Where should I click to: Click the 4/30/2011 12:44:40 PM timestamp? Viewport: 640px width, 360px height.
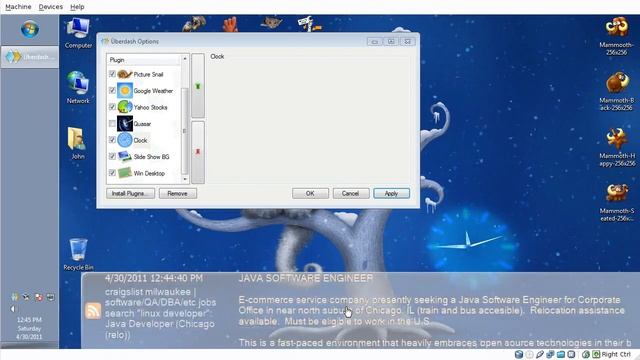coord(154,278)
